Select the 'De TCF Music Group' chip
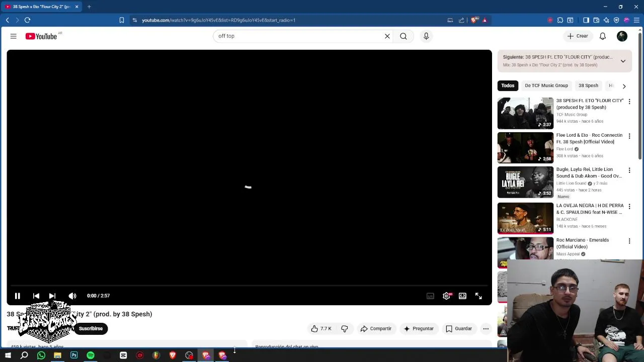644x362 pixels. tap(546, 85)
